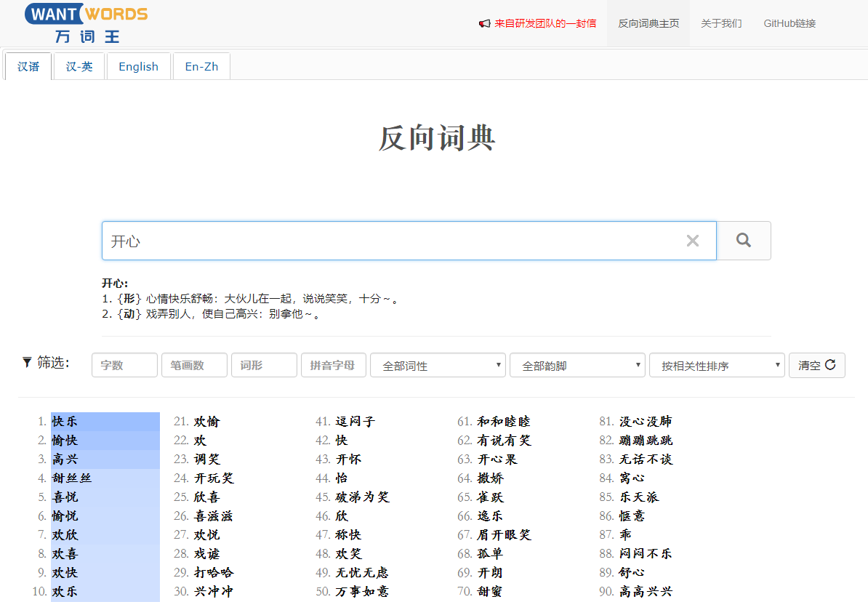Select result word 闷闷不乐
The image size is (868, 602).
pos(646,553)
